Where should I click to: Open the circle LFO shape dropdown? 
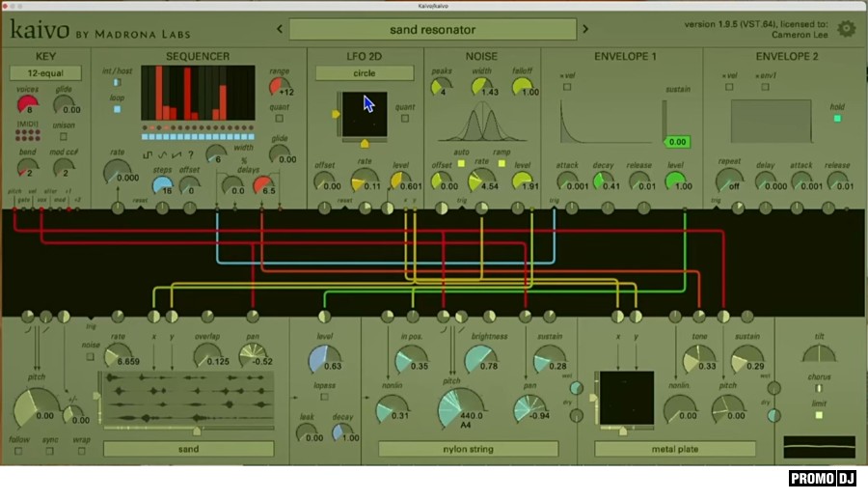(364, 73)
